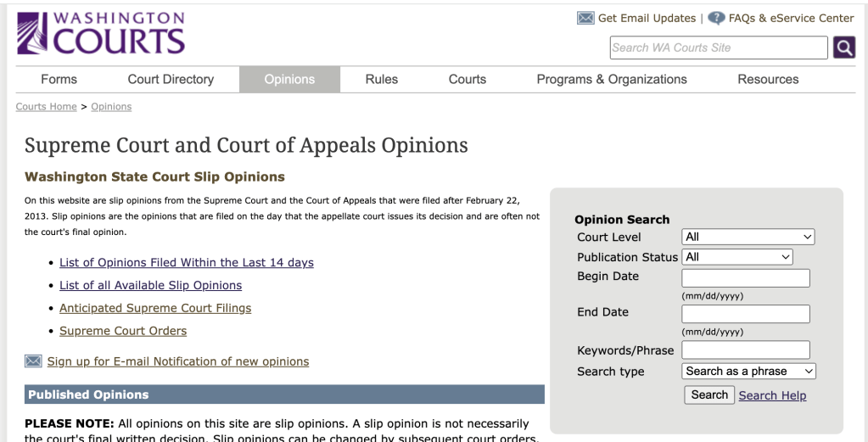Viewport: 868px width, 442px height.
Task: Click the Search WA Courts Site box
Action: click(718, 48)
